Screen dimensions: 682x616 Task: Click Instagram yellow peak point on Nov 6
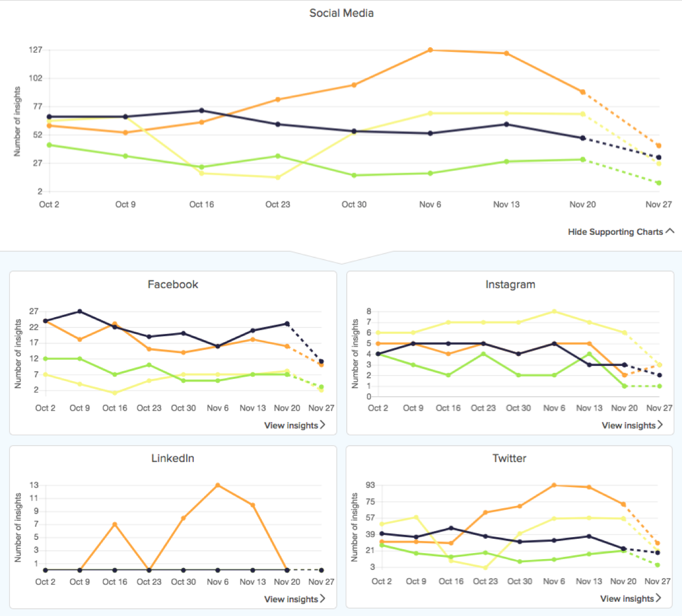point(554,312)
